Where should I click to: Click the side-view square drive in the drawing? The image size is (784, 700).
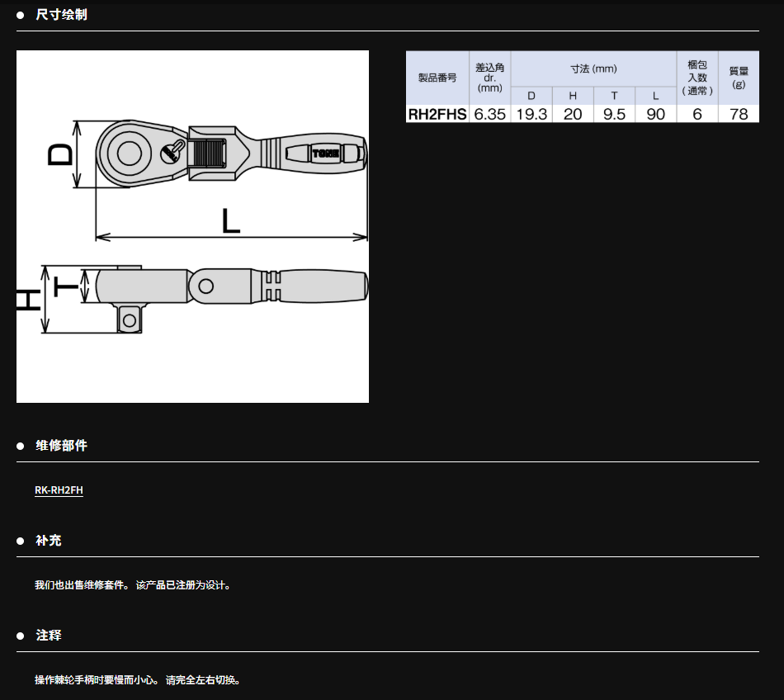tap(128, 319)
